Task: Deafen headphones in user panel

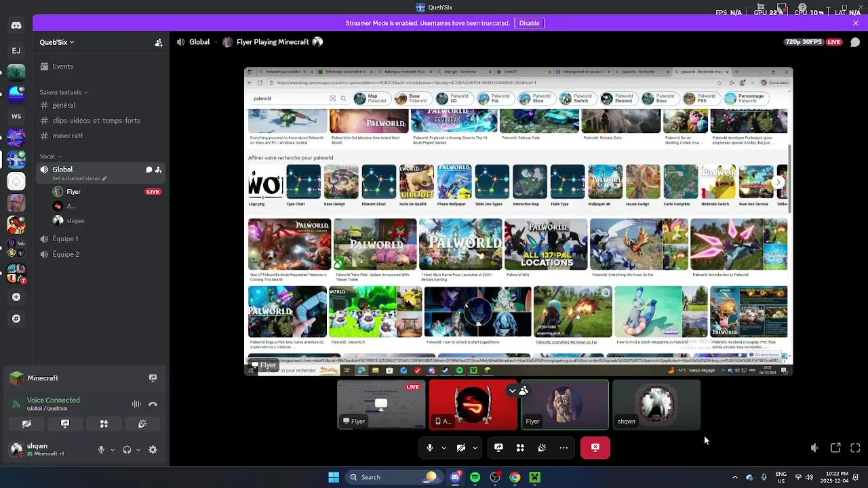Action: [127, 449]
